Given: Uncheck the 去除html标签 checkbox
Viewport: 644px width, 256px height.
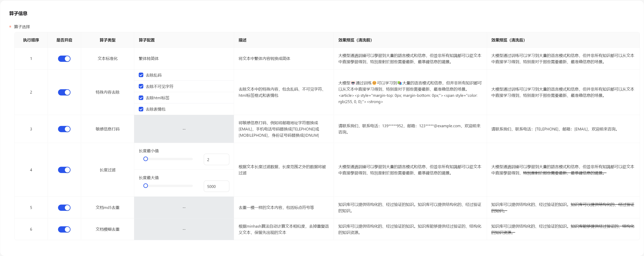Looking at the screenshot, I should pyautogui.click(x=141, y=98).
